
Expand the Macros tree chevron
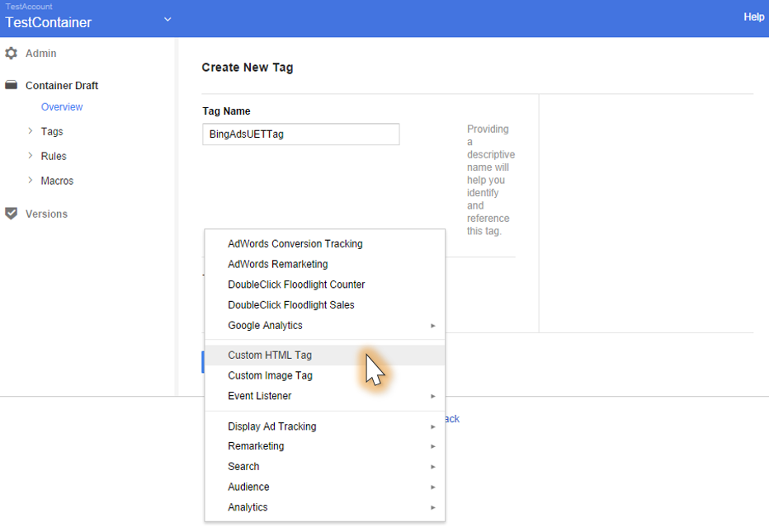click(31, 180)
